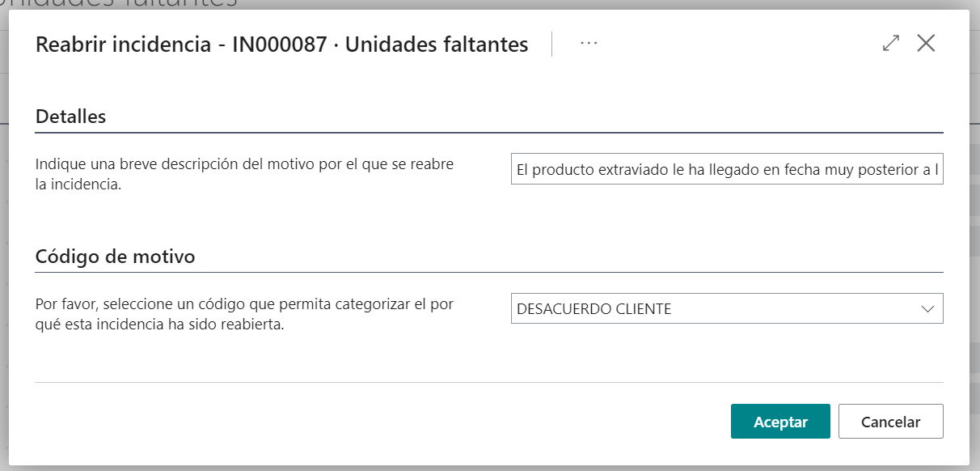The height and width of the screenshot is (471, 980).
Task: Click the background page heading behind dialog
Action: coord(121,4)
